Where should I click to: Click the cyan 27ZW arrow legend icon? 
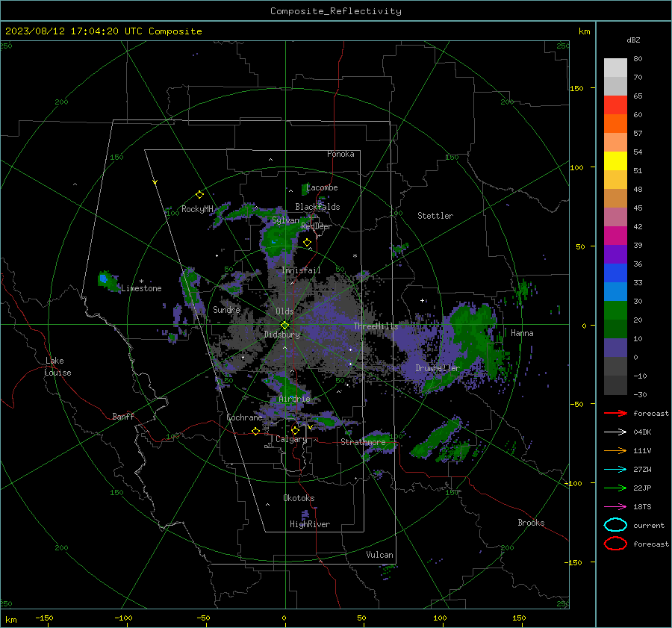coord(615,470)
